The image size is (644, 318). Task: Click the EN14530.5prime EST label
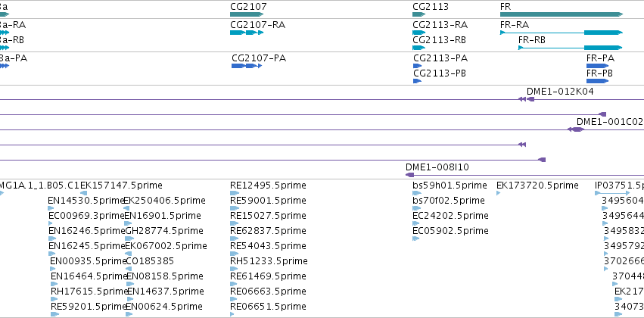86,201
